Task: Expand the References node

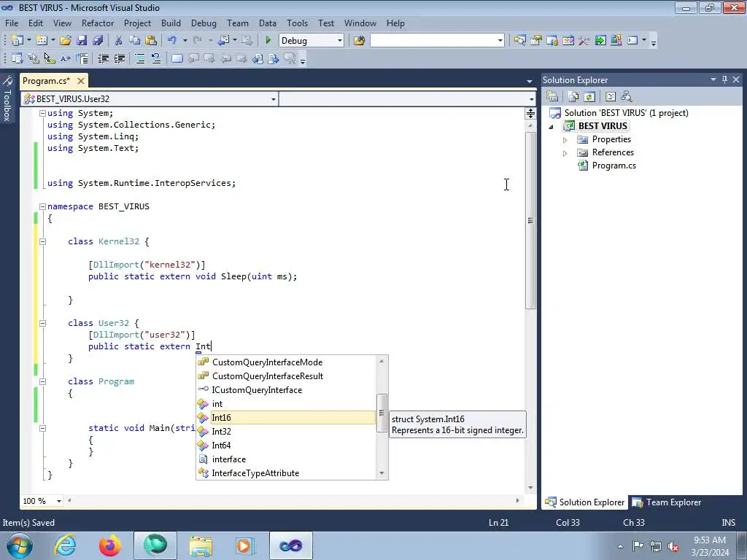Action: tap(565, 153)
